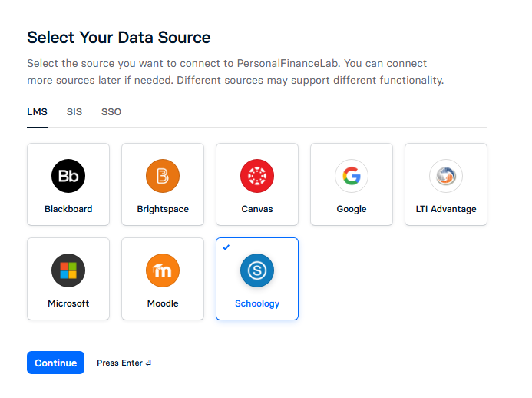Viewport: 532px width, 398px height.
Task: Click the Press Enter hint text
Action: (124, 363)
